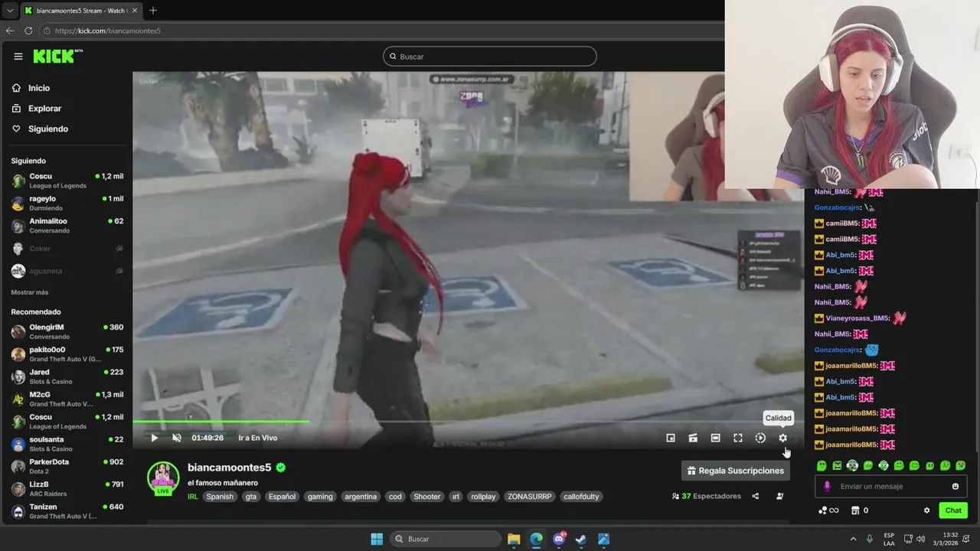
Task: Open recommended channel soulsanta
Action: pyautogui.click(x=67, y=444)
